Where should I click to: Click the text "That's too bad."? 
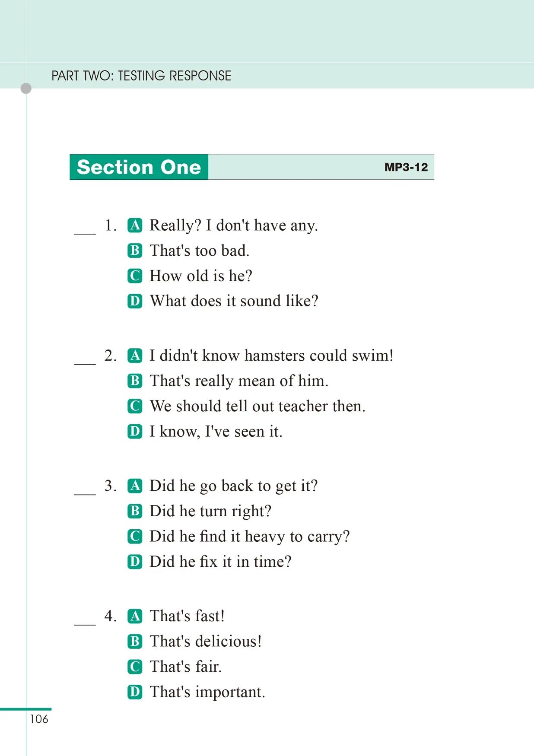pyautogui.click(x=199, y=251)
